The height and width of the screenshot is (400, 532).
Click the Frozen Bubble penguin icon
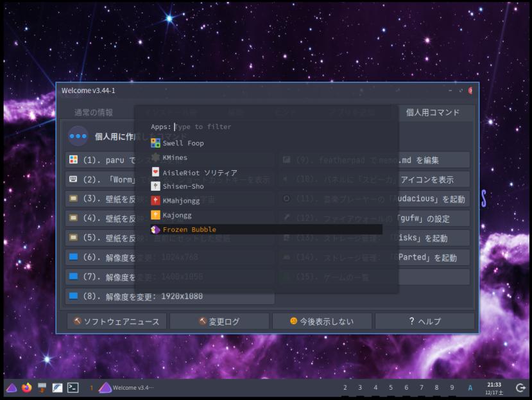[155, 230]
